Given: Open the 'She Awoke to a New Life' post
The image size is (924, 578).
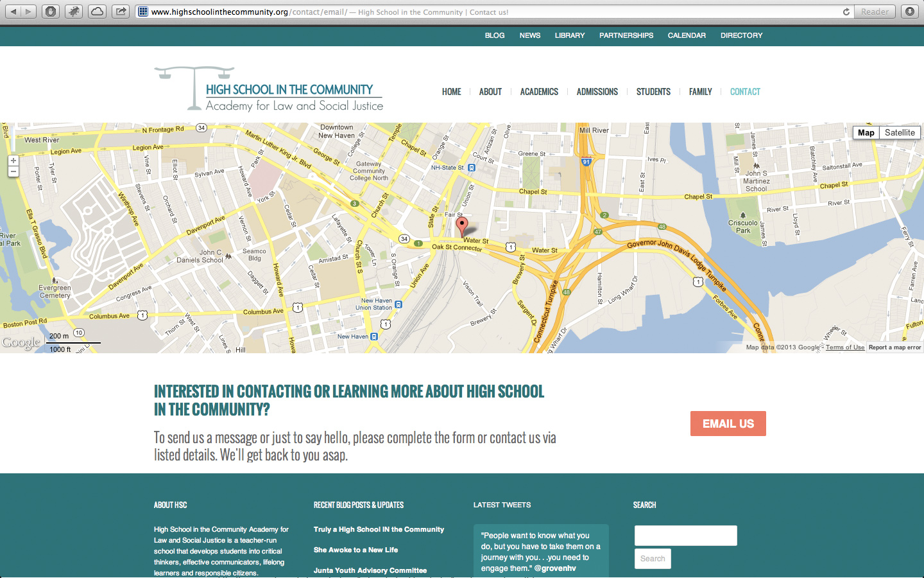Looking at the screenshot, I should 355,550.
